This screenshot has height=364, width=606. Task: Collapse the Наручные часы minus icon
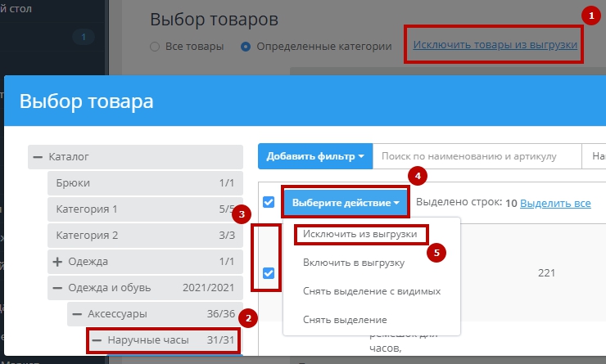click(96, 339)
